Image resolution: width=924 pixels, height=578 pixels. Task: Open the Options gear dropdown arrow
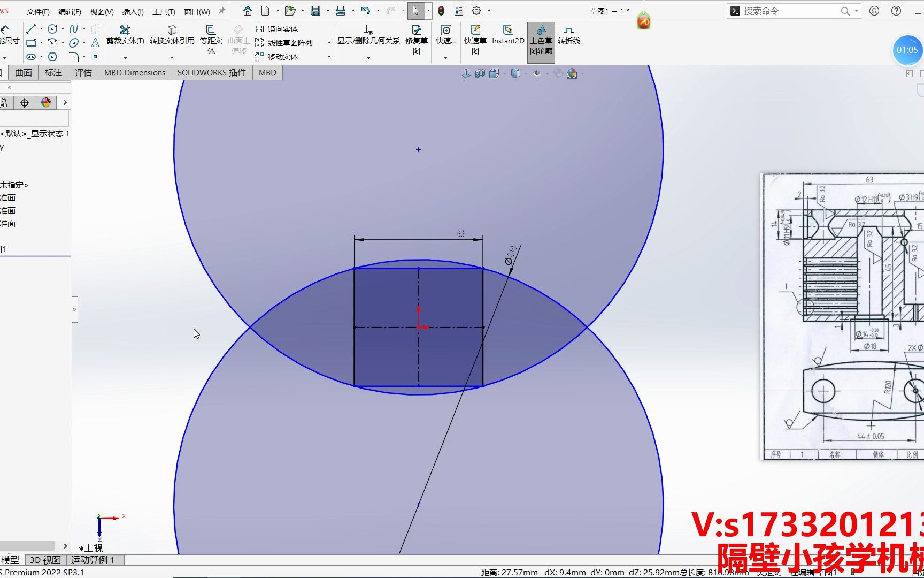point(489,11)
